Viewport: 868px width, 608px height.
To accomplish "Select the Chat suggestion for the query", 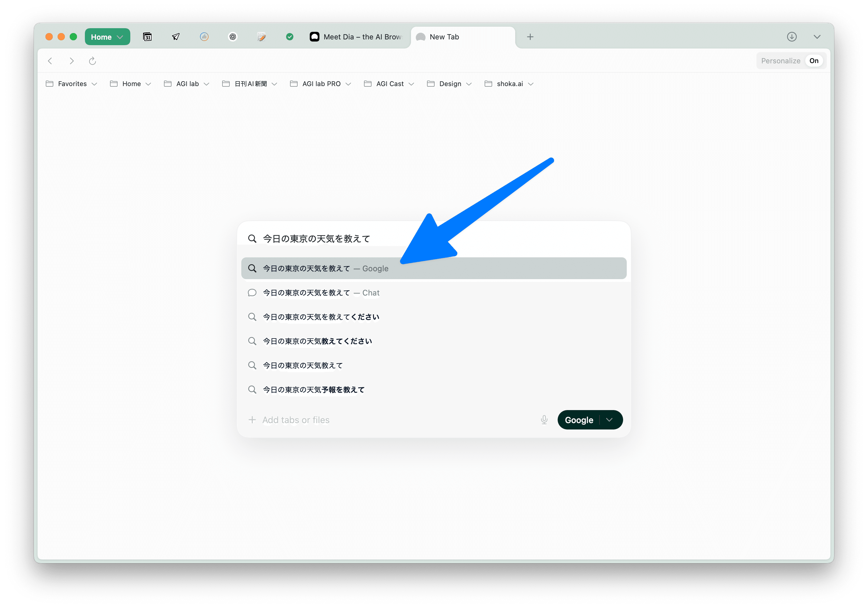I will click(321, 293).
